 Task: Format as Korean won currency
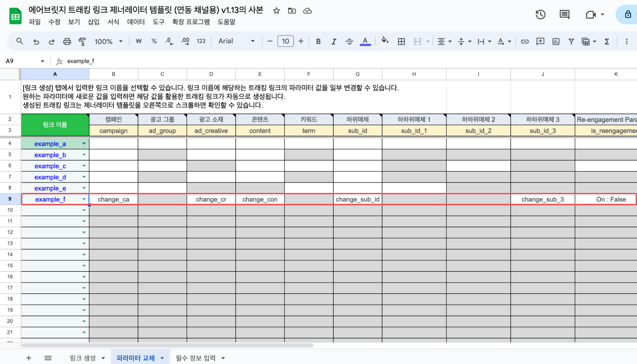coord(139,41)
